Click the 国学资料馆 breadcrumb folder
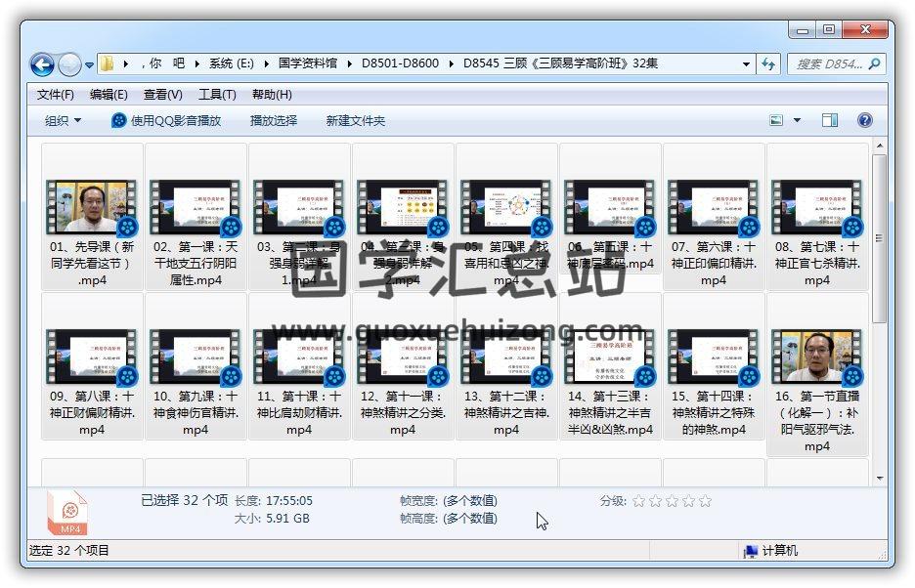This screenshot has width=915, height=588. tap(308, 63)
